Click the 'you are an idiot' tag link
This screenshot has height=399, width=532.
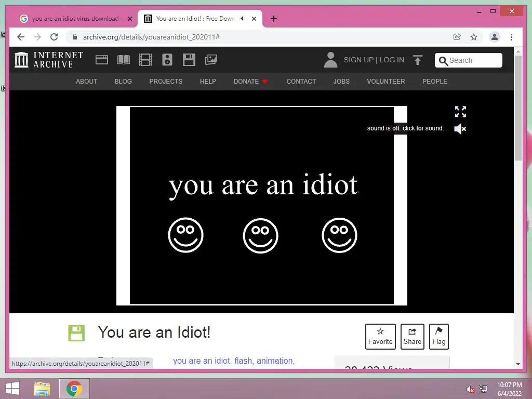202,361
